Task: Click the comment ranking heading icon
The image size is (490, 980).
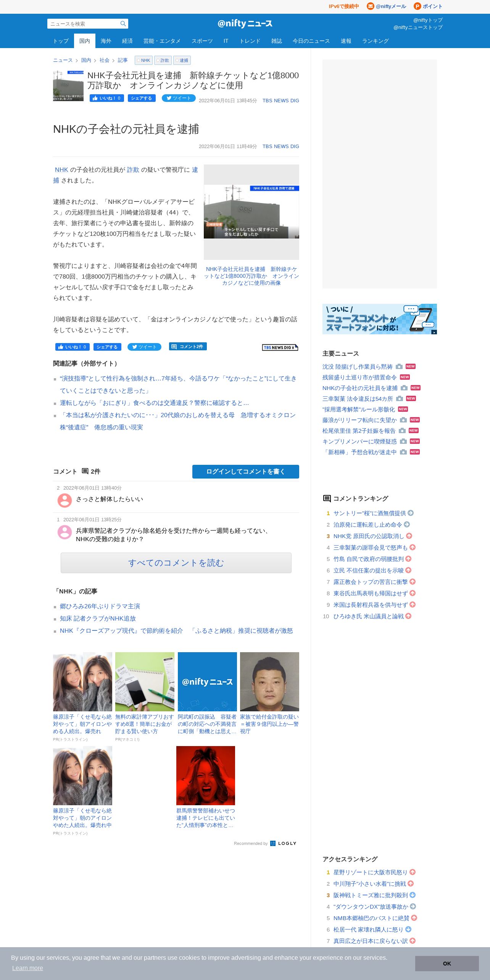Action: (327, 498)
